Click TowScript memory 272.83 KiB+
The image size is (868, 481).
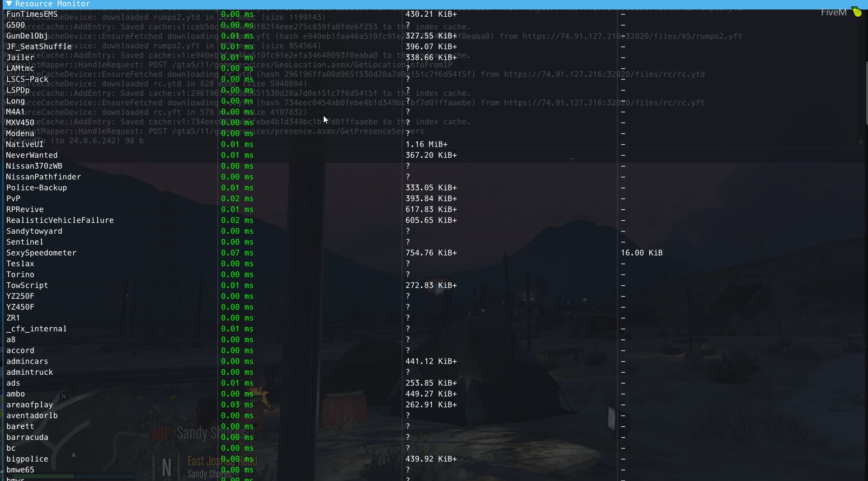coord(431,285)
